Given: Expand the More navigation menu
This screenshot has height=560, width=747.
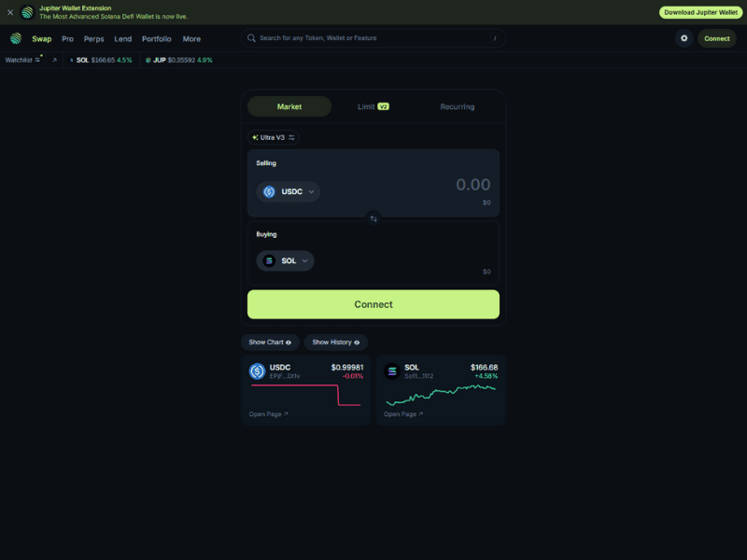Looking at the screenshot, I should pyautogui.click(x=191, y=38).
